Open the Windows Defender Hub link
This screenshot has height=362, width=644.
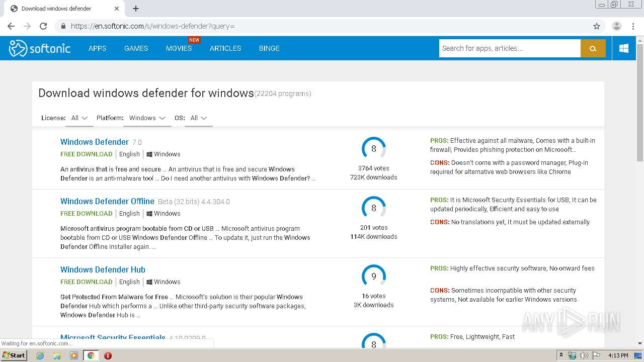coord(103,269)
